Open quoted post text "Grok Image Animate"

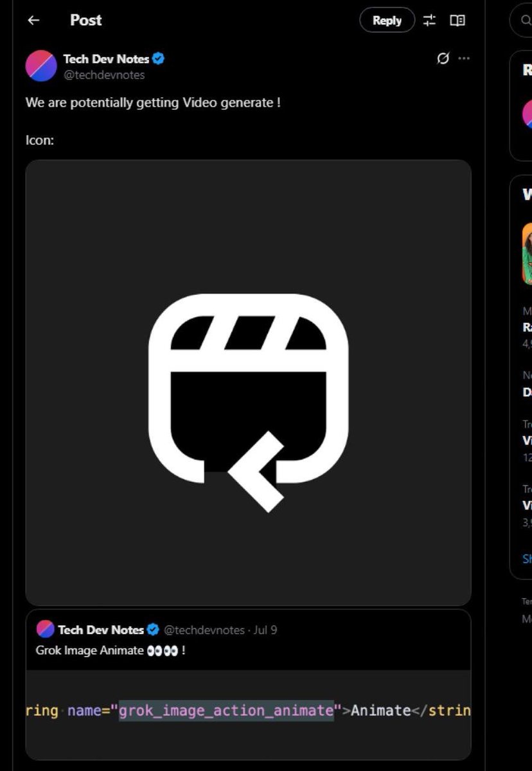[x=90, y=650]
